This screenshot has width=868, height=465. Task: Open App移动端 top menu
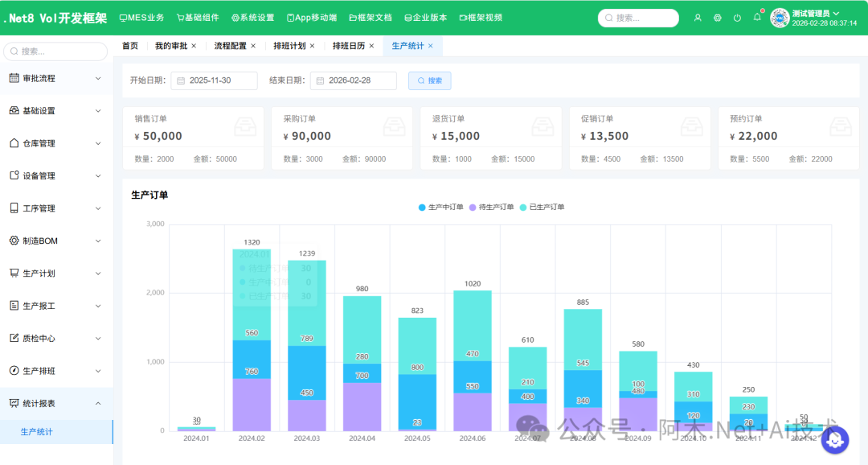(312, 18)
